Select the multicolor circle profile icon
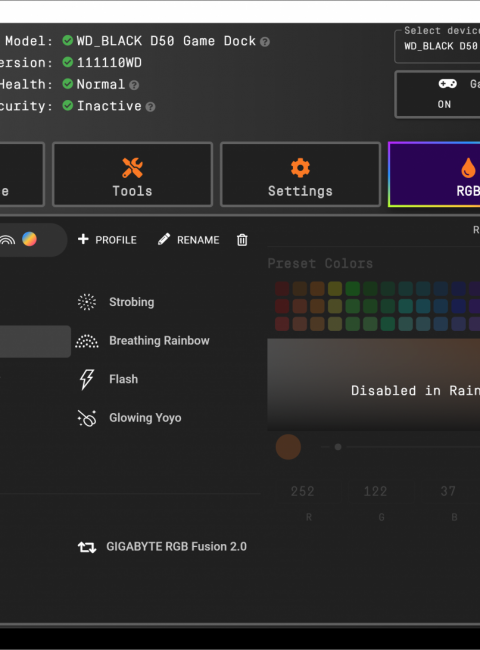The width and height of the screenshot is (480, 650). pyautogui.click(x=29, y=239)
